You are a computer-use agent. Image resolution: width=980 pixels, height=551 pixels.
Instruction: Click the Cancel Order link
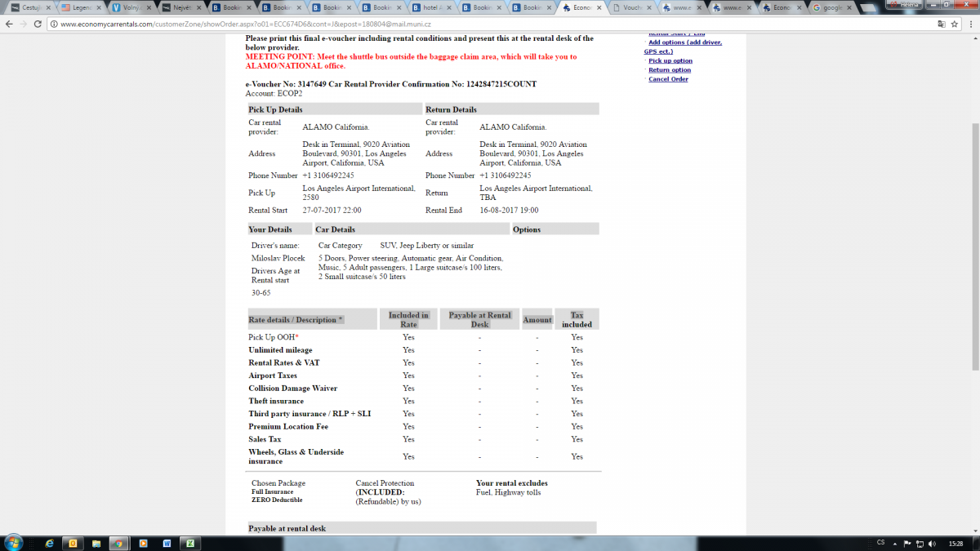pyautogui.click(x=668, y=79)
